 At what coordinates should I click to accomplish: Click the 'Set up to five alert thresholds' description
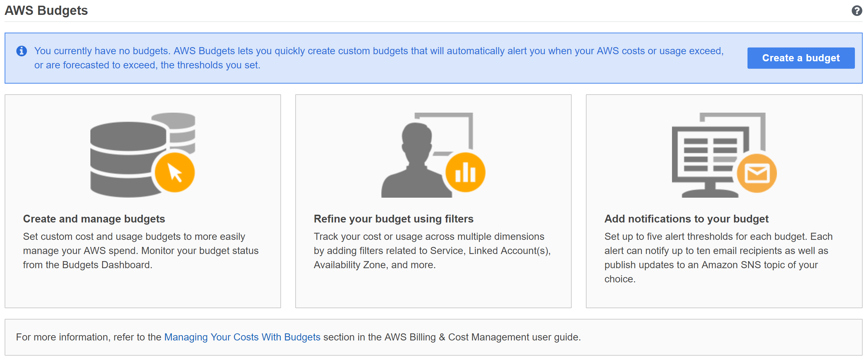[718, 258]
